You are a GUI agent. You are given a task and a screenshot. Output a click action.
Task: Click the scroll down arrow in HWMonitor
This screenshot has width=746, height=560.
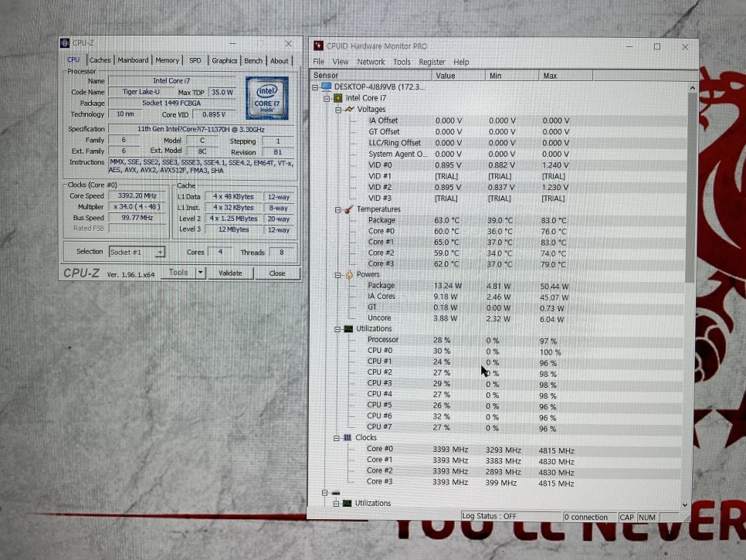[685, 505]
